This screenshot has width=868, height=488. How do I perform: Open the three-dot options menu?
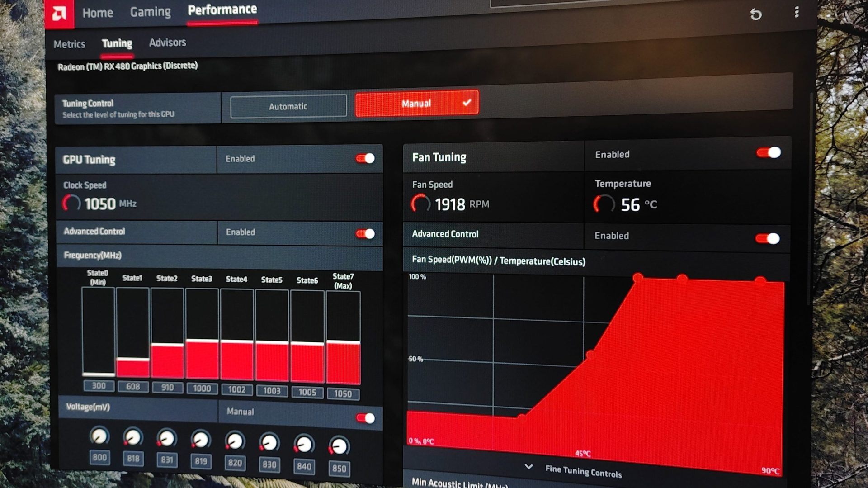pyautogui.click(x=797, y=12)
